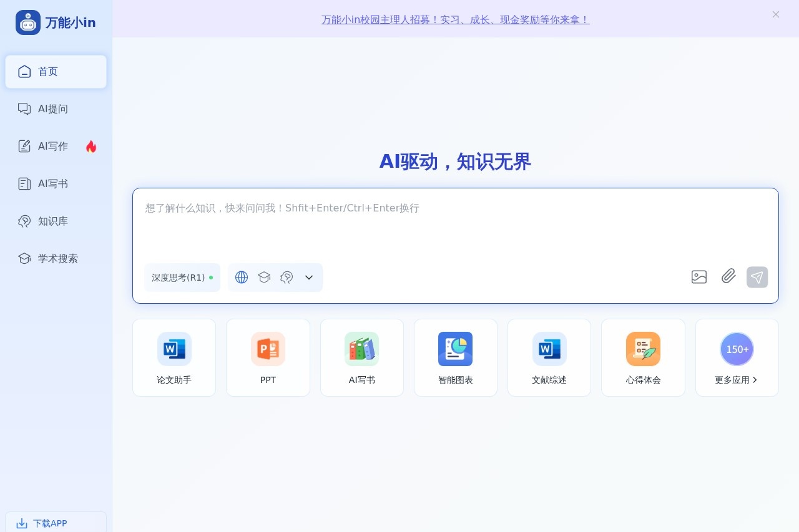Click the paperclip attachment icon
This screenshot has height=532, width=799.
[728, 277]
